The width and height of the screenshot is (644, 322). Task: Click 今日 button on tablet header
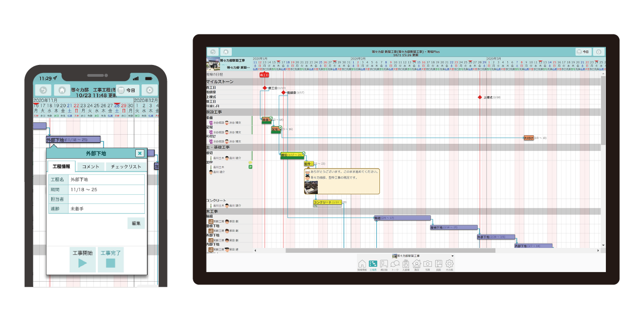pos(583,52)
